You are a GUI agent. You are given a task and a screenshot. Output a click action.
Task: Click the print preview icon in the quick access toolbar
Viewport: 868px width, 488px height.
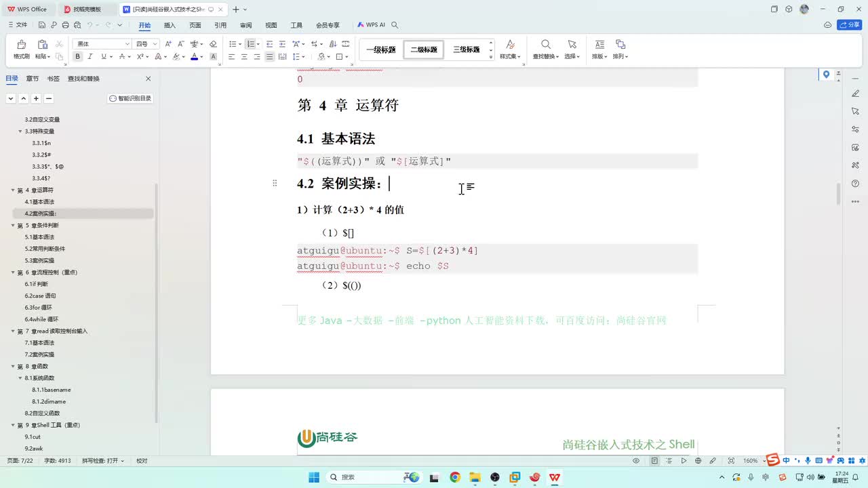(x=77, y=25)
